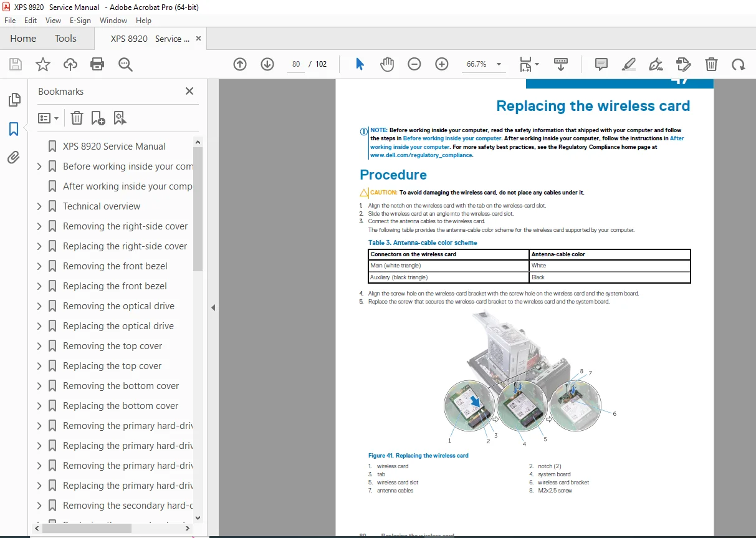
Task: Open the Edit menu
Action: [31, 21]
